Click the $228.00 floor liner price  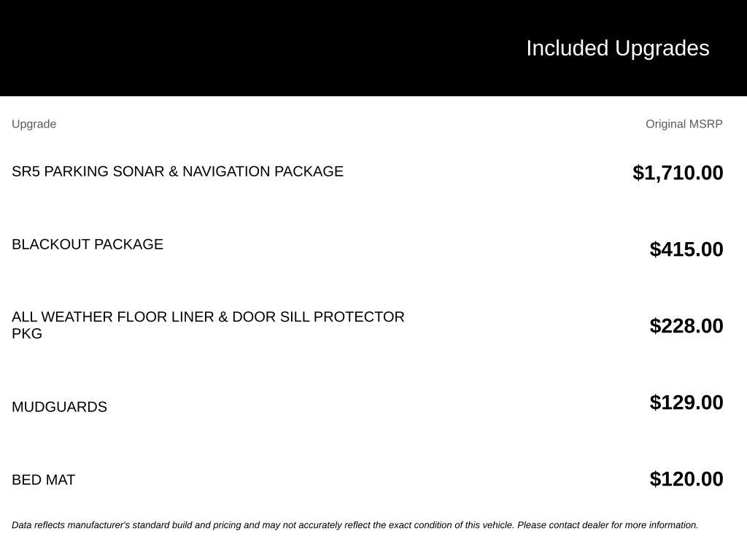pyautogui.click(x=686, y=326)
